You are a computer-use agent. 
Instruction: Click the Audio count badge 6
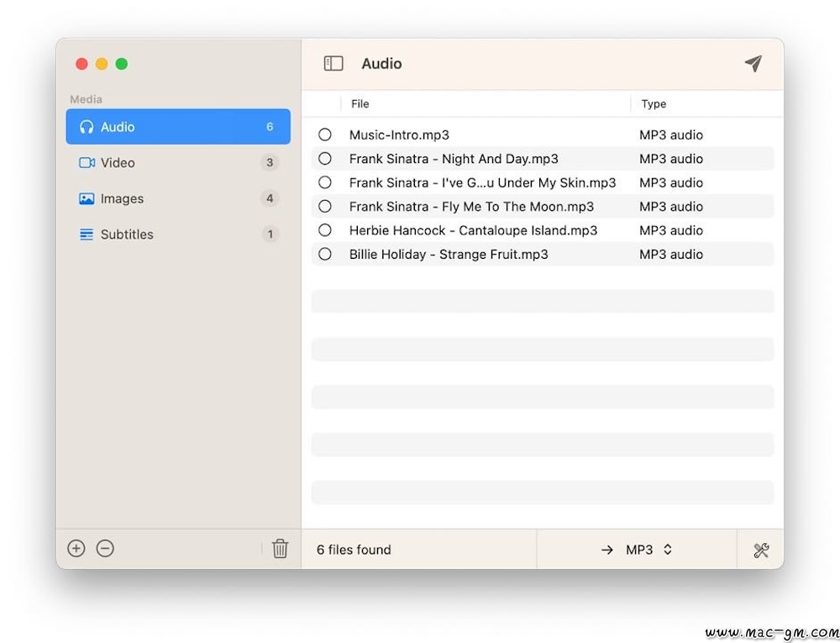tap(270, 126)
